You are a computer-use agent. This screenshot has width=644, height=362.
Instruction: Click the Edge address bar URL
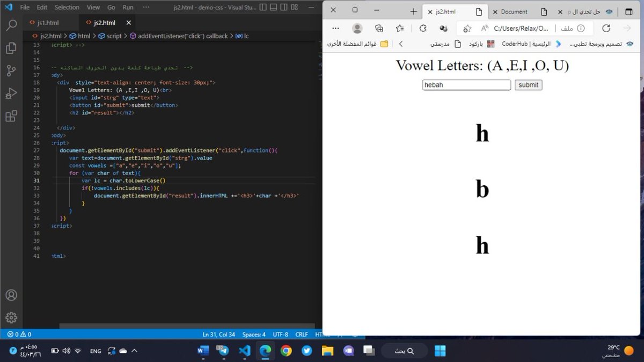click(521, 28)
